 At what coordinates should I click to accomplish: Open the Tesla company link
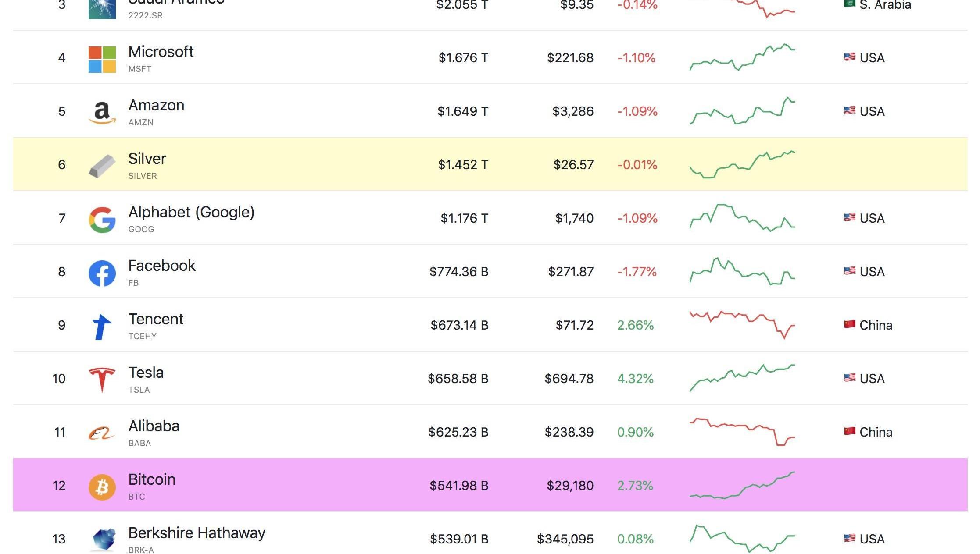(x=146, y=373)
